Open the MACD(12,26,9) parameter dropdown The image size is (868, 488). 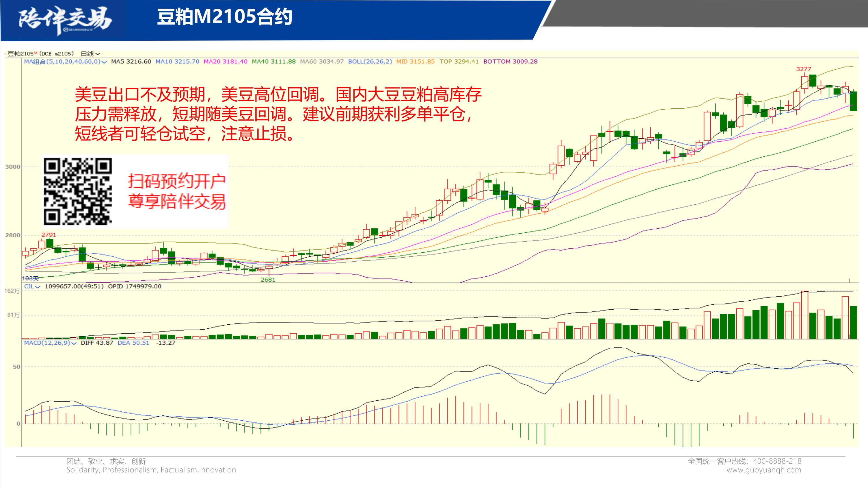50,343
